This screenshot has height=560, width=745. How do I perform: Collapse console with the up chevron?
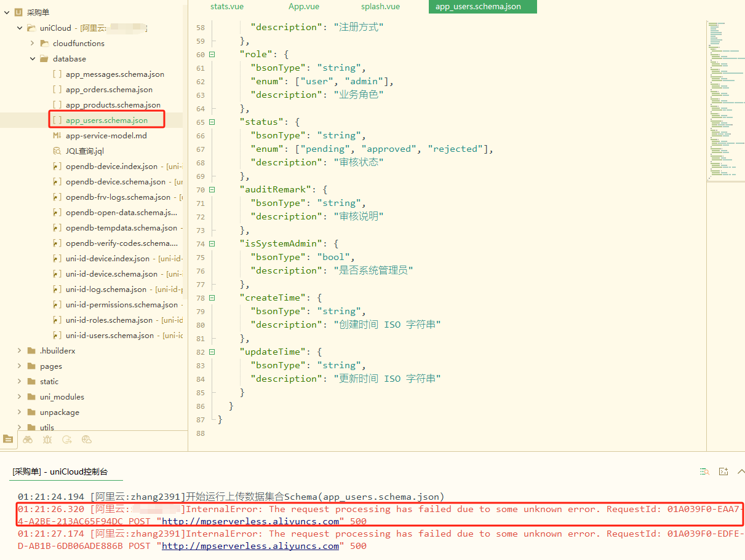[x=740, y=471]
